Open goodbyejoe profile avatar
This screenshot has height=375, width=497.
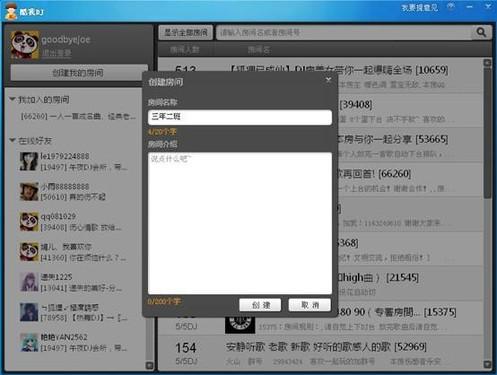(25, 45)
